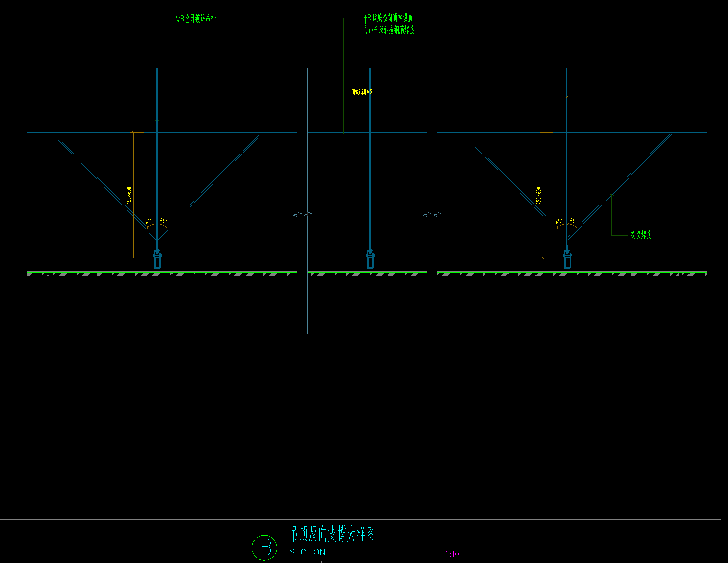
Task: Click the circled 'B' detail marker
Action: 264,548
